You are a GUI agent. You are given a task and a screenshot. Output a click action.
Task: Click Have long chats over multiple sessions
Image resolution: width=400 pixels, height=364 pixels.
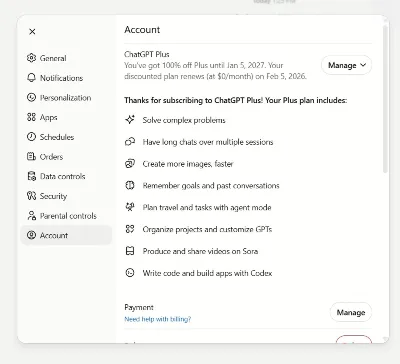click(208, 142)
